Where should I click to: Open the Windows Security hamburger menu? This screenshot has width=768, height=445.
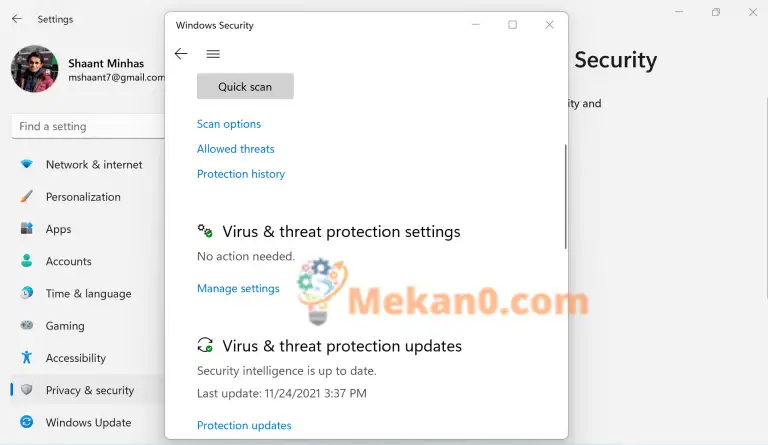coord(213,54)
